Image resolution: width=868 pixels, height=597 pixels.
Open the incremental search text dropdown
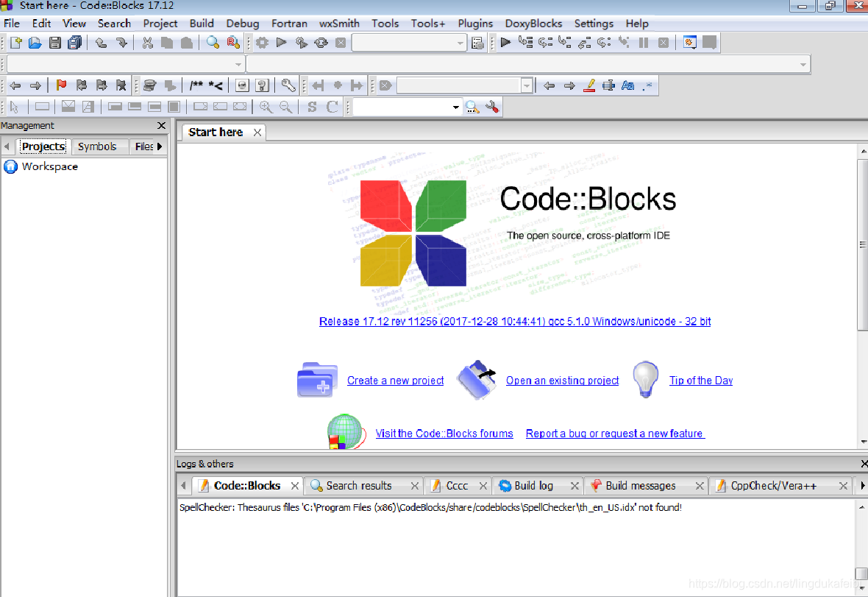coord(527,85)
